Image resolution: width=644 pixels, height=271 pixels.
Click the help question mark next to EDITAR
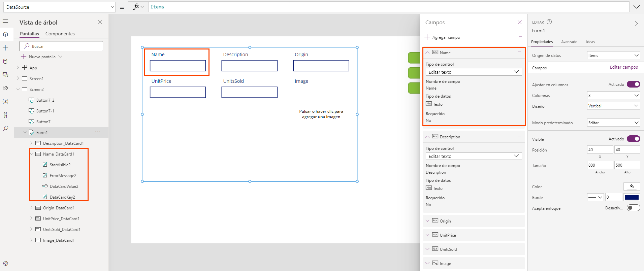pos(549,22)
